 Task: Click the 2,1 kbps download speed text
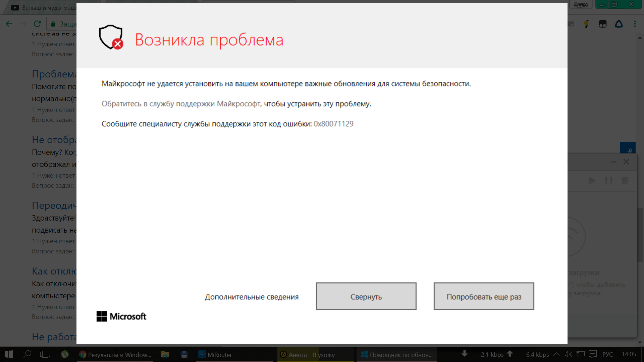[492, 355]
